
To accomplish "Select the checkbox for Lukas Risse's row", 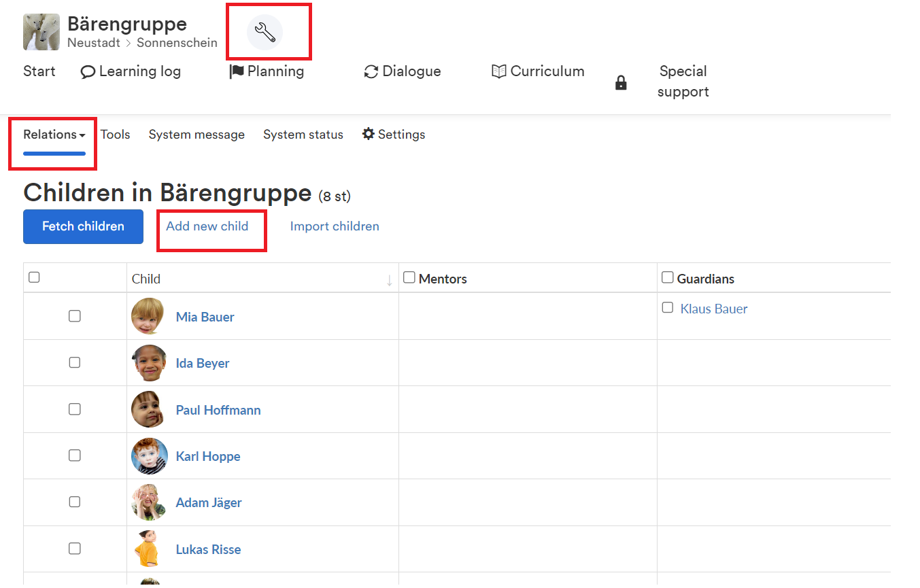I will [x=75, y=549].
